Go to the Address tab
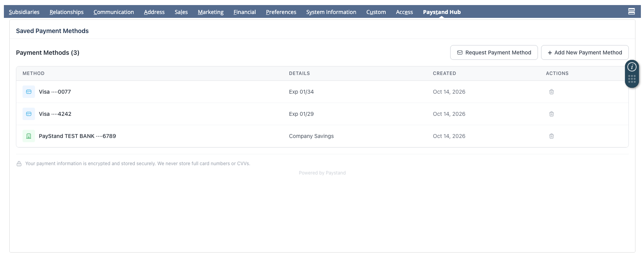644x260 pixels. click(154, 12)
